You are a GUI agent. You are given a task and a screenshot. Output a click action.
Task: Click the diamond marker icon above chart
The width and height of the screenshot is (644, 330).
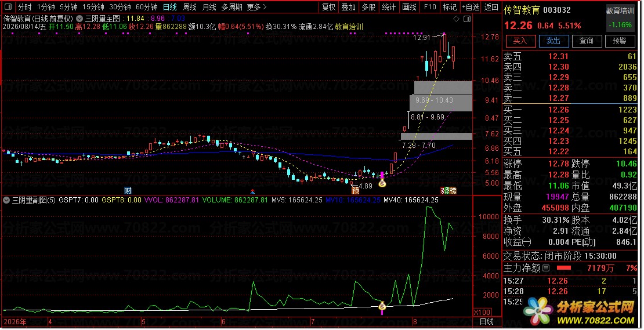point(456,19)
